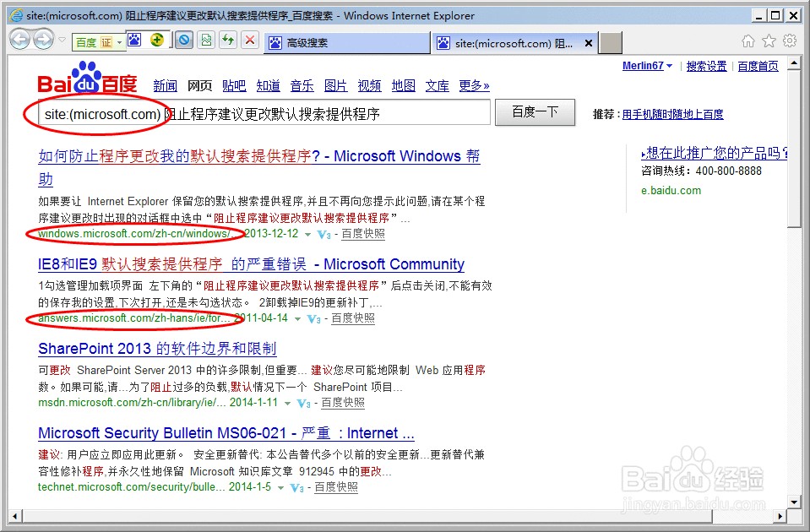The height and width of the screenshot is (532, 810).
Task: Go forward with the Forward arrow button
Action: 43,39
